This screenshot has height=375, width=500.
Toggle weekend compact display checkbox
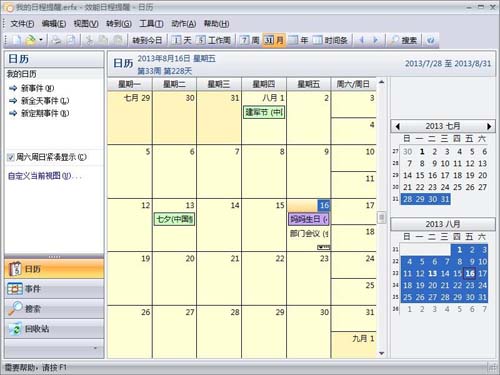(11, 157)
